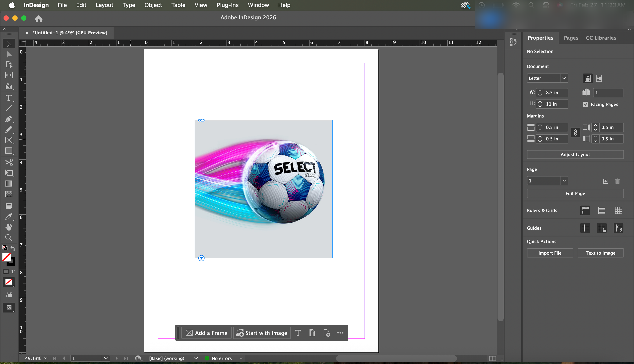Image resolution: width=634 pixels, height=364 pixels.
Task: Open the Letter page size dropdown
Action: tap(564, 78)
